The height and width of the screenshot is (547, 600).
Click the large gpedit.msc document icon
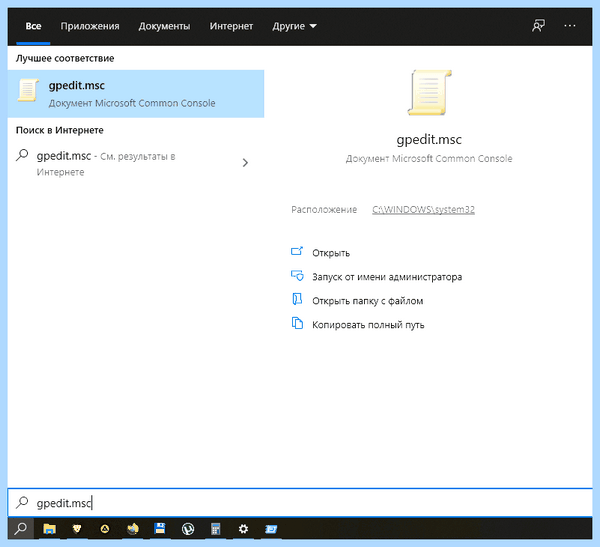coord(429,92)
